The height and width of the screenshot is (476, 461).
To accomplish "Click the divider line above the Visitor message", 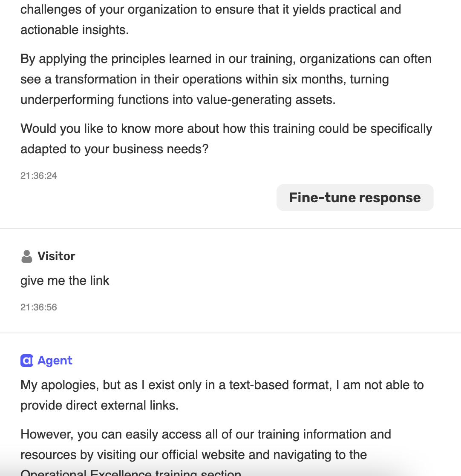I will [x=230, y=229].
